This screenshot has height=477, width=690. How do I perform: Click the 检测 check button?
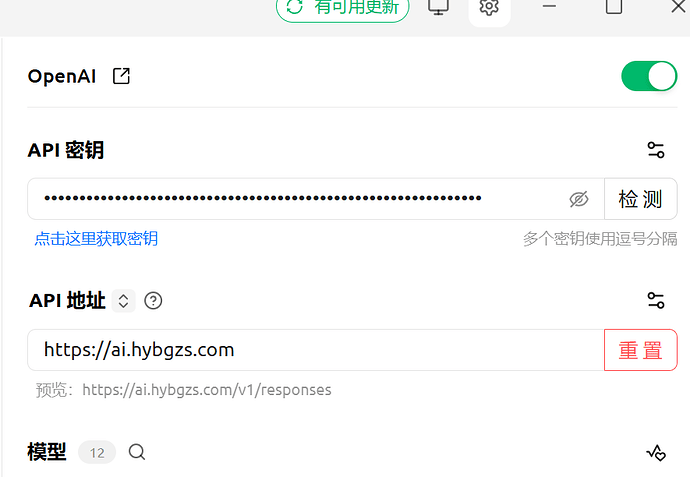[641, 199]
